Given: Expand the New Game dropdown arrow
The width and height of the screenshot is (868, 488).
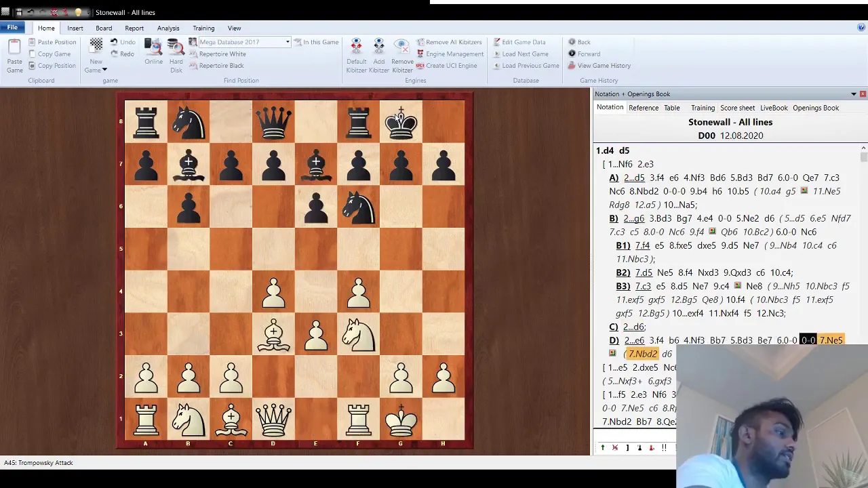Looking at the screenshot, I should (x=104, y=70).
